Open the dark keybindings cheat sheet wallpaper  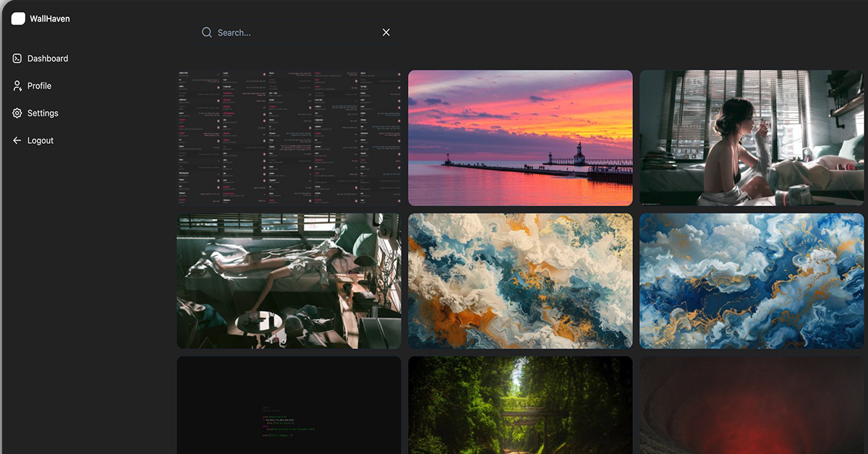tap(289, 138)
